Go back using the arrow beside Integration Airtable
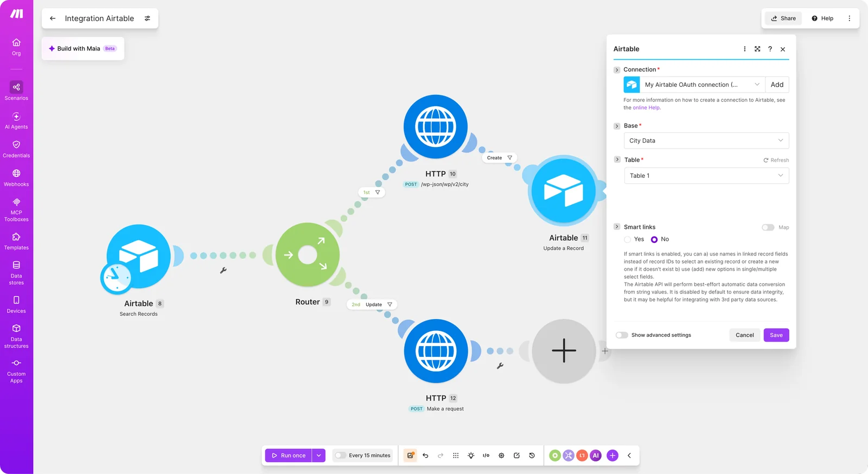The image size is (868, 474). click(x=53, y=18)
